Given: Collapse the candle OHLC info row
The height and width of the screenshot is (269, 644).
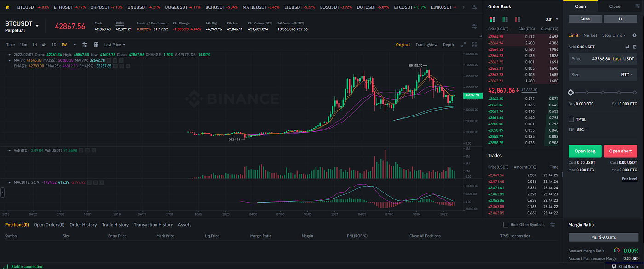Looking at the screenshot, I should [10, 54].
